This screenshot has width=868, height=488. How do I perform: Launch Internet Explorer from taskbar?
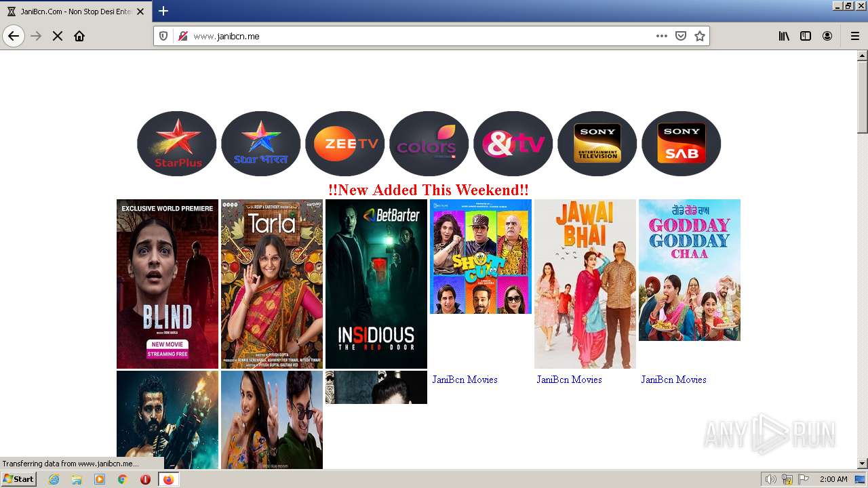click(x=54, y=479)
